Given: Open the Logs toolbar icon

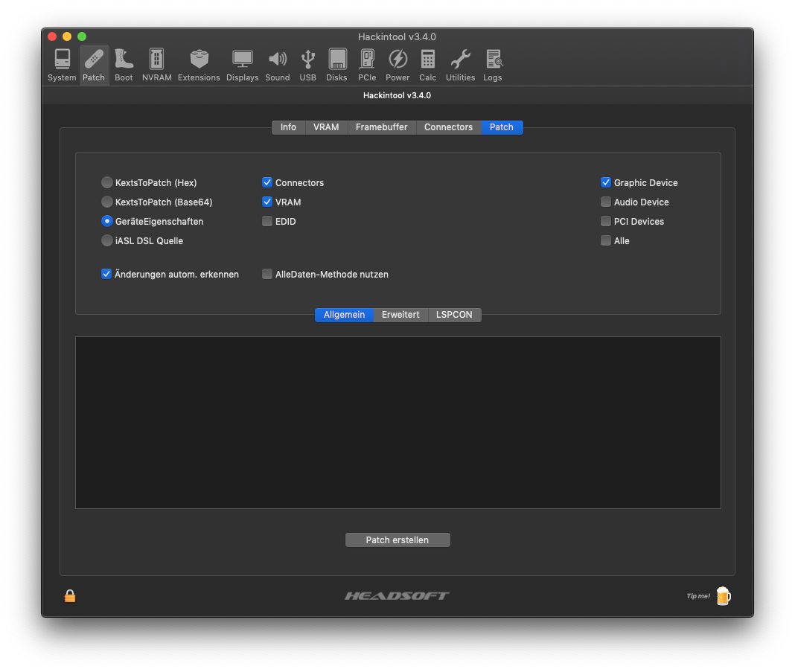Looking at the screenshot, I should (492, 65).
